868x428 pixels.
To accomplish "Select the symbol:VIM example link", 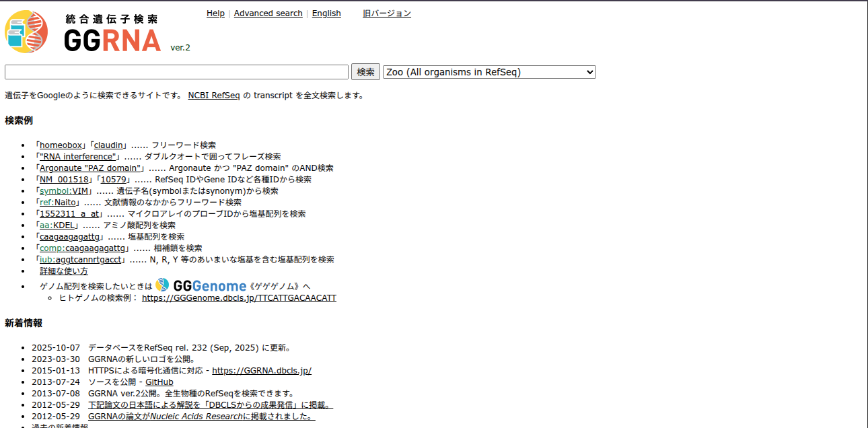I will click(x=65, y=191).
